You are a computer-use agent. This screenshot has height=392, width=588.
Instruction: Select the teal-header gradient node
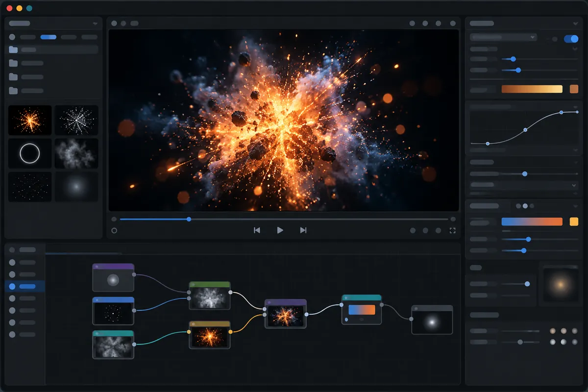(362, 309)
